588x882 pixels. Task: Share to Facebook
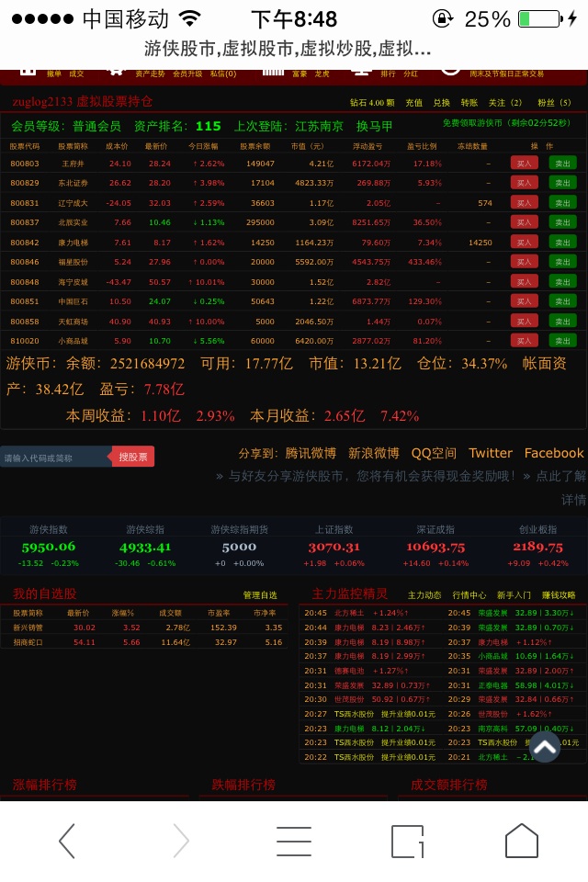(x=553, y=453)
